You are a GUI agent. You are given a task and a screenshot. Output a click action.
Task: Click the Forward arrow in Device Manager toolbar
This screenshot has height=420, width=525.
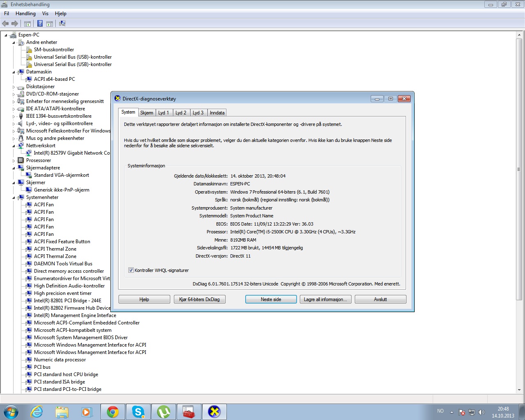coord(15,24)
